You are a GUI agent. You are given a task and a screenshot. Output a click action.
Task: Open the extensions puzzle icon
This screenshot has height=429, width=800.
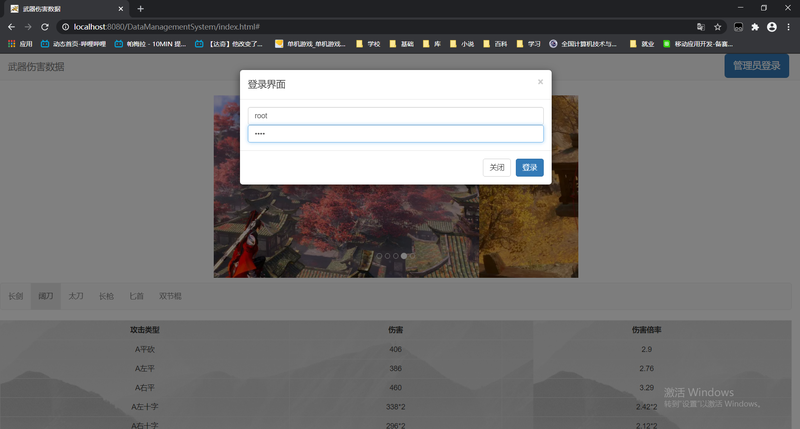pyautogui.click(x=755, y=27)
